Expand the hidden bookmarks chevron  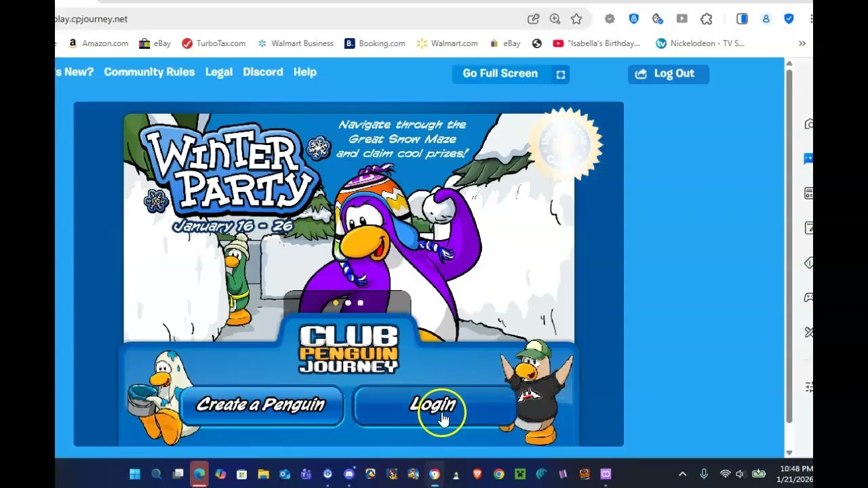point(802,43)
